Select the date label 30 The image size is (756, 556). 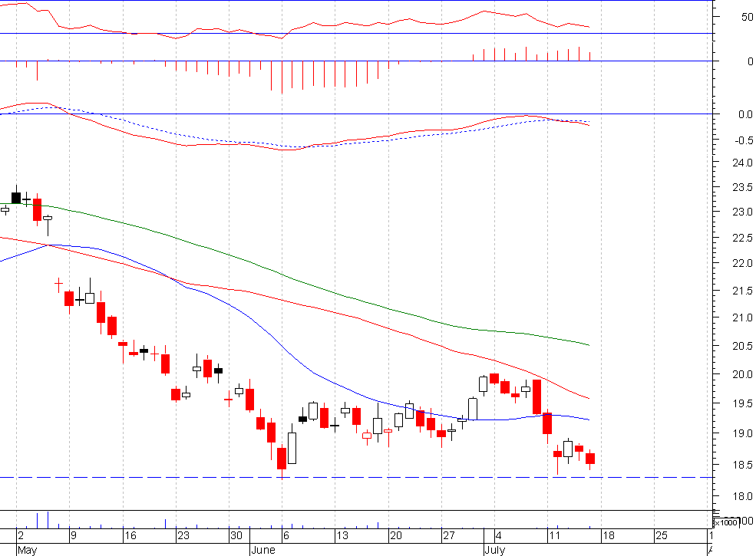click(236, 536)
